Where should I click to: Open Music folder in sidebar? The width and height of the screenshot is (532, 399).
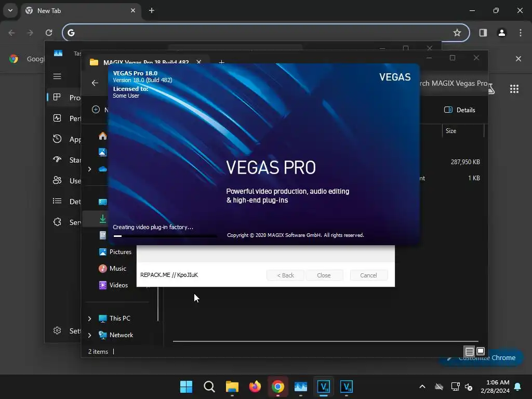click(112, 269)
